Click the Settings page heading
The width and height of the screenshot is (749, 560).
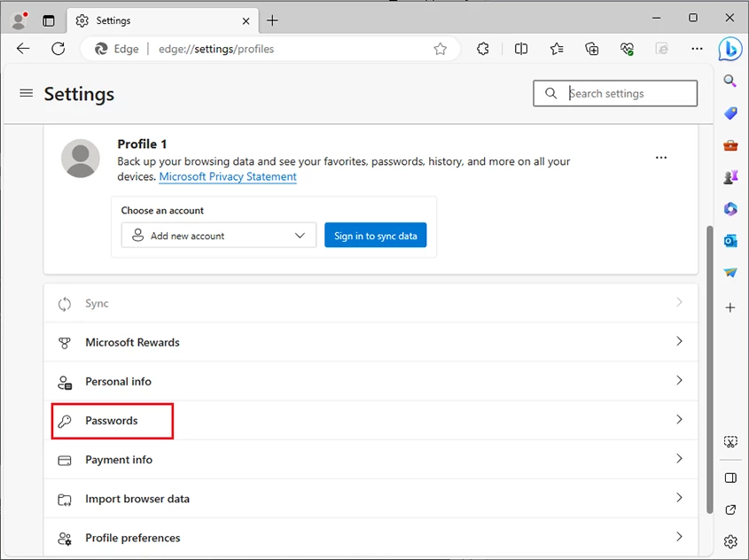pyautogui.click(x=79, y=94)
